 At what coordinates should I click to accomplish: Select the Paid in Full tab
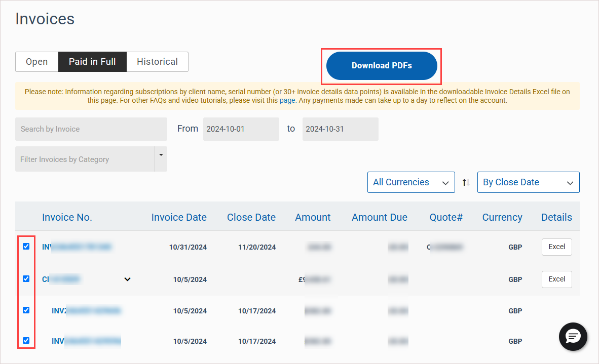coord(92,62)
